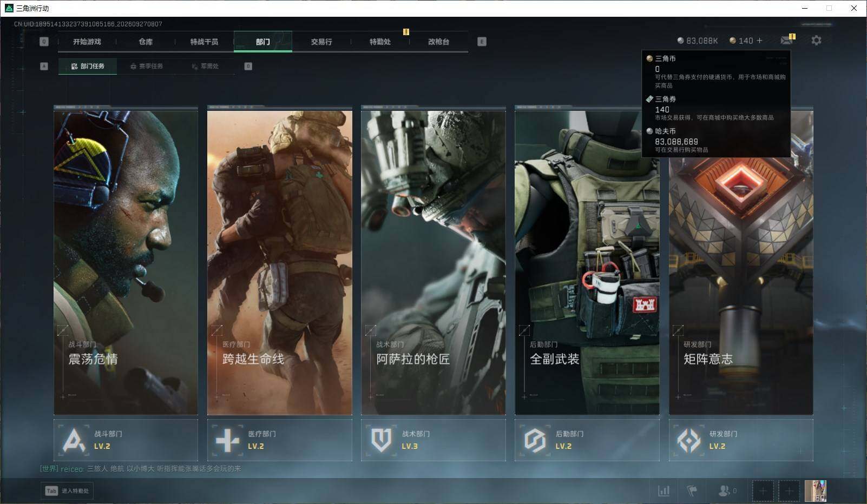
Task: Click the 83,088,689 amount in tooltip
Action: point(676,142)
